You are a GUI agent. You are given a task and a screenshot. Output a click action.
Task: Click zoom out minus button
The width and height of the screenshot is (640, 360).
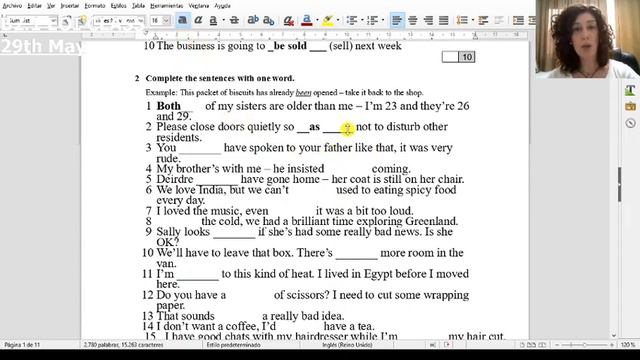tap(557, 345)
